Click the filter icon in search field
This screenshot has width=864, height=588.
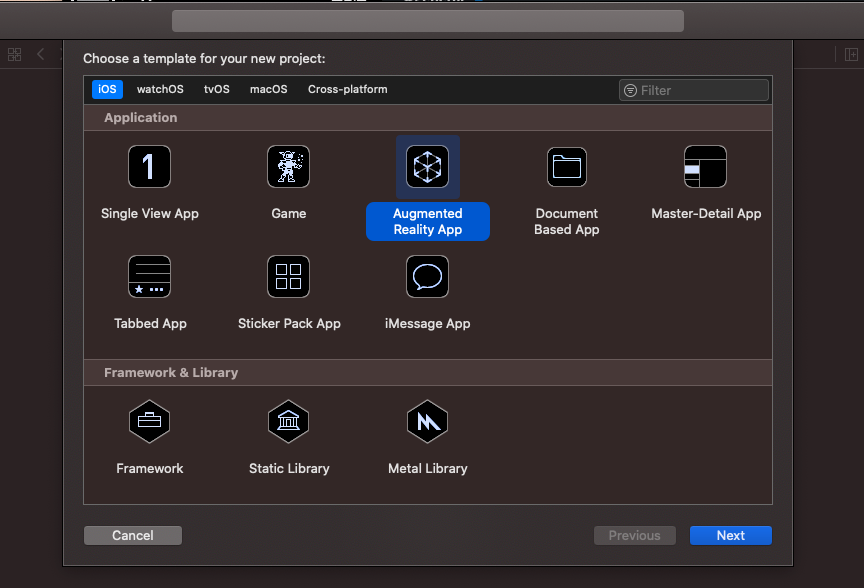(x=630, y=90)
